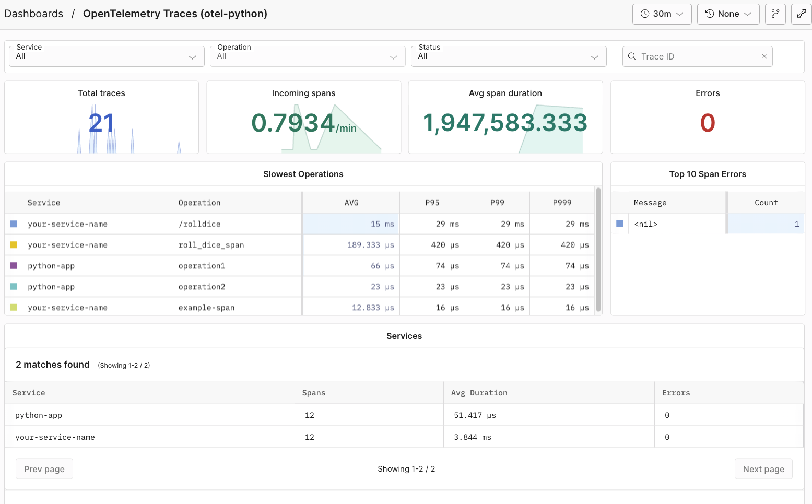
Task: Open the Operation filter dropdown
Action: click(307, 56)
